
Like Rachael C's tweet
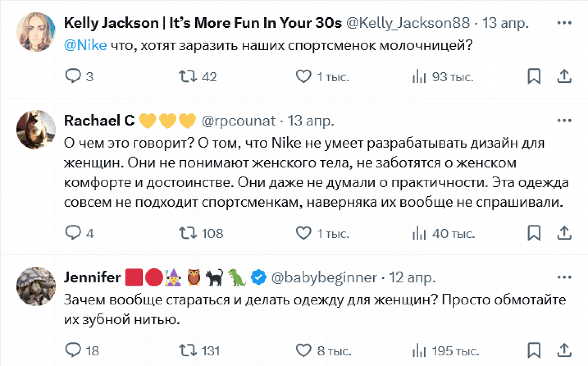point(303,233)
